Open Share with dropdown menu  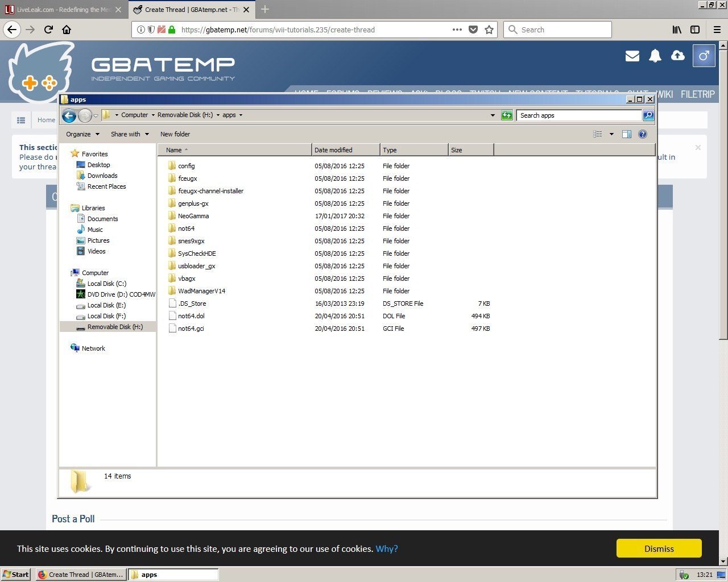click(130, 134)
